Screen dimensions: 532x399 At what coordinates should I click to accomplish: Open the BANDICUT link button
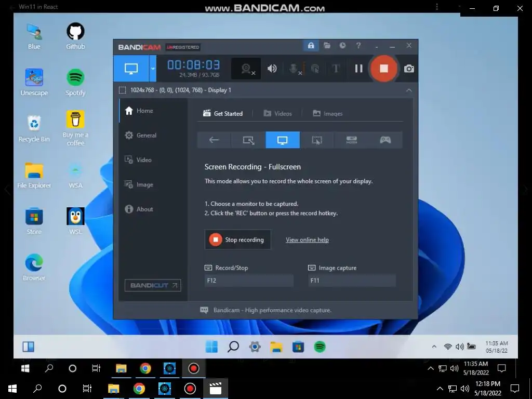tap(153, 285)
